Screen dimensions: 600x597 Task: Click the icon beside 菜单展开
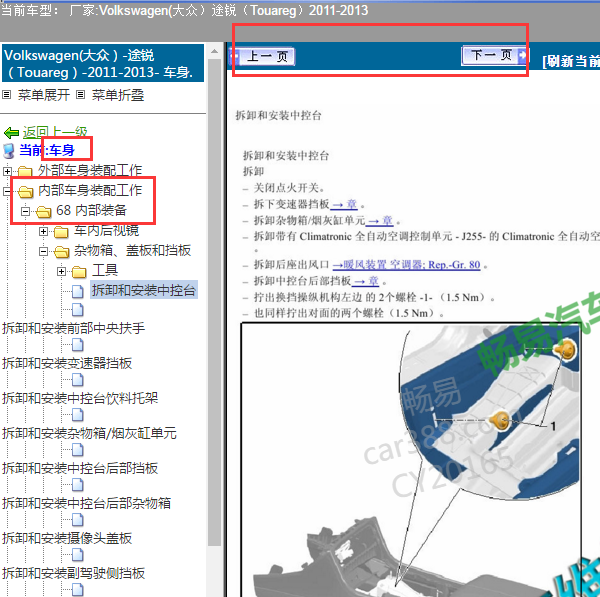click(x=7, y=94)
